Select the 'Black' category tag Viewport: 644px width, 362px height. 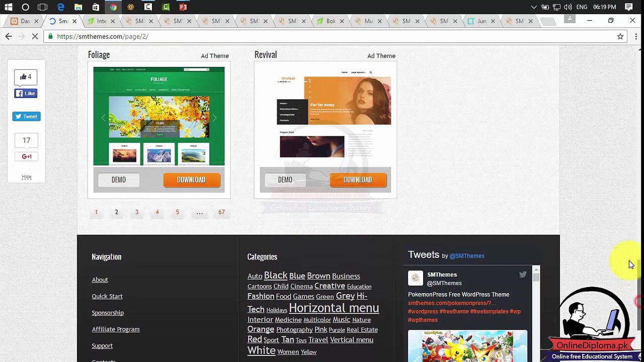point(276,276)
